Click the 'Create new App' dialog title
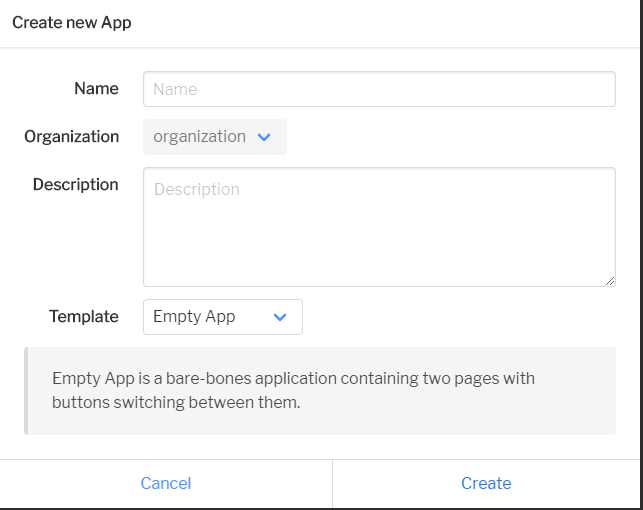Screen dimensions: 643x510 pyautogui.click(x=72, y=23)
